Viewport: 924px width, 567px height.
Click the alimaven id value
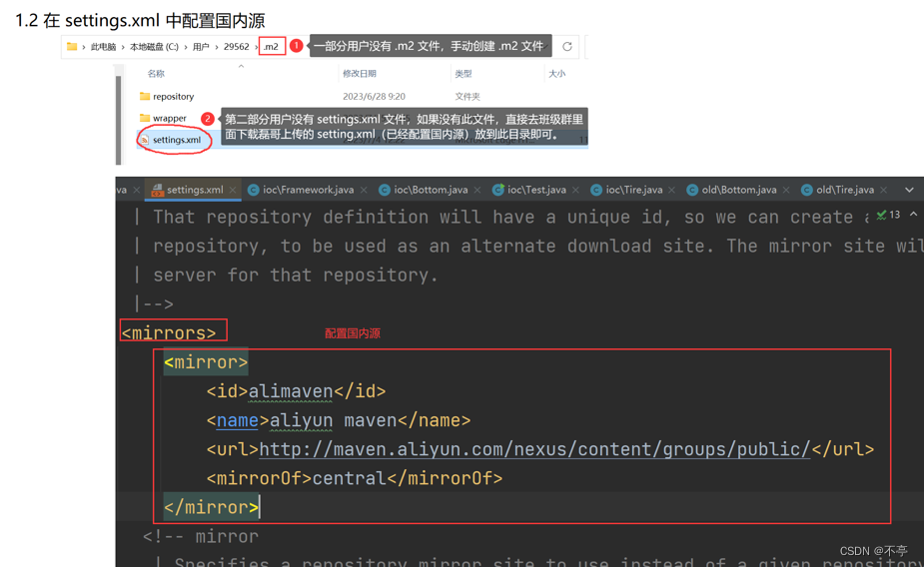coord(291,391)
